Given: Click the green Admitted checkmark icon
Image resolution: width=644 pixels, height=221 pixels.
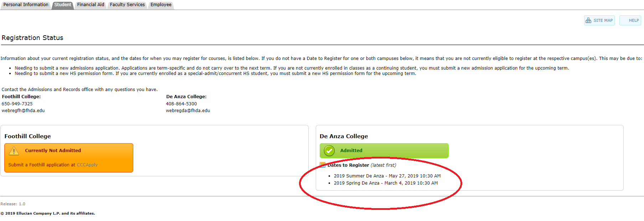Looking at the screenshot, I should [x=329, y=151].
